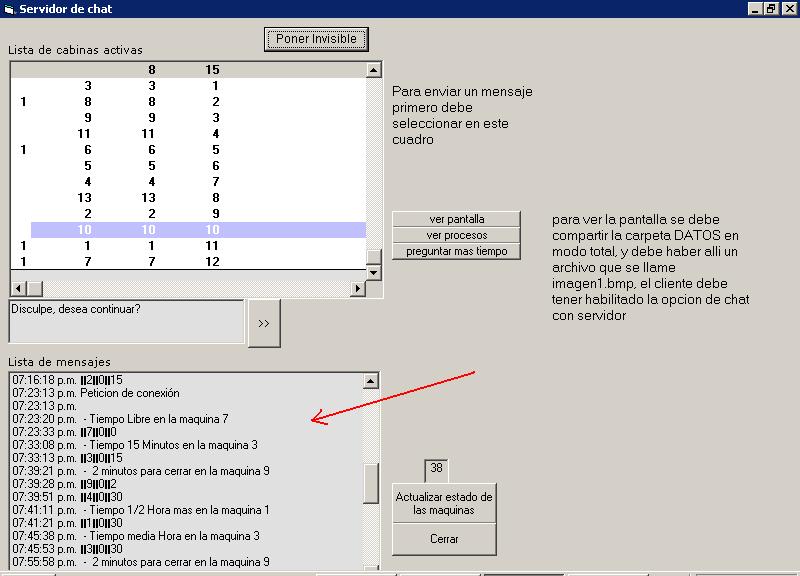This screenshot has width=800, height=576.
Task: Click message 'Tiempo 1/2 Hora mas en la maquina 1'
Action: point(179,510)
